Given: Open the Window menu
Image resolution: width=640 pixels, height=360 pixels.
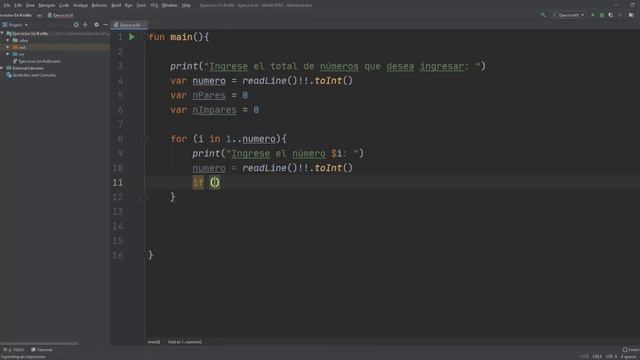Looking at the screenshot, I should tap(170, 5).
